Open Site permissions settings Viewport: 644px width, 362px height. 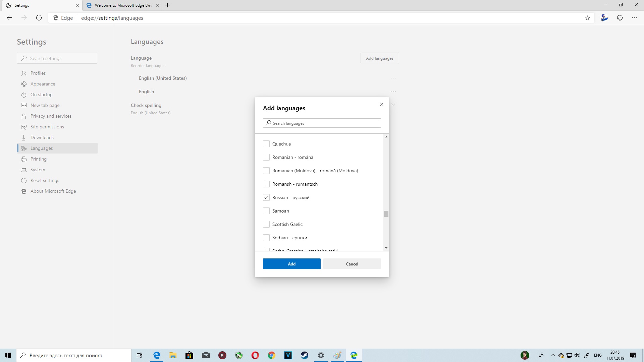pos(57,127)
